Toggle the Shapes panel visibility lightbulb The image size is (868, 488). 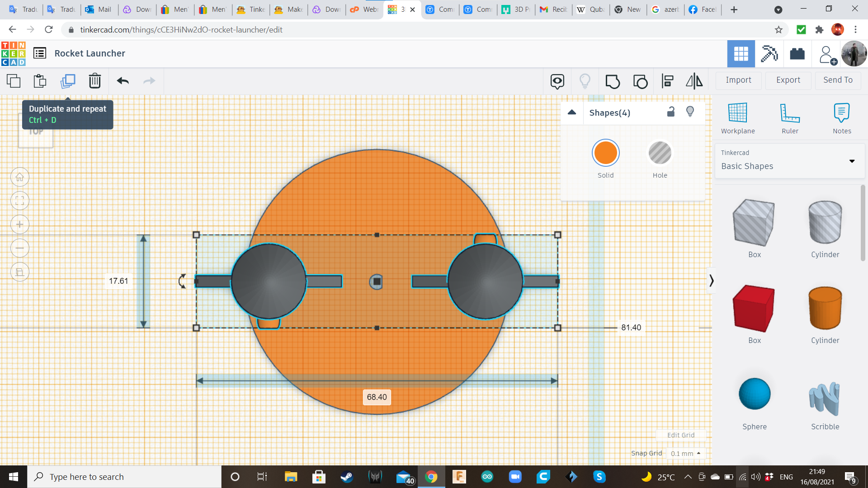point(690,112)
